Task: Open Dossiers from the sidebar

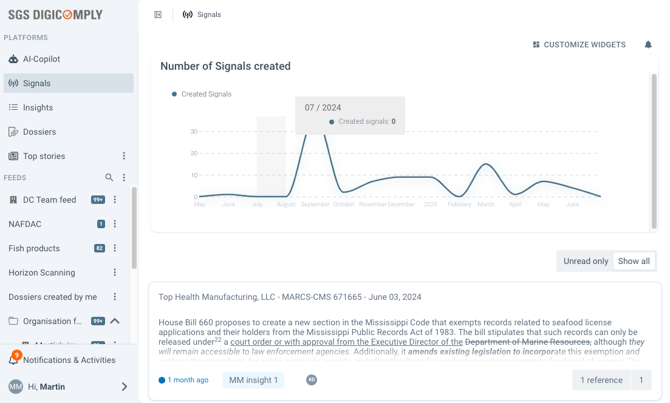Action: [39, 132]
